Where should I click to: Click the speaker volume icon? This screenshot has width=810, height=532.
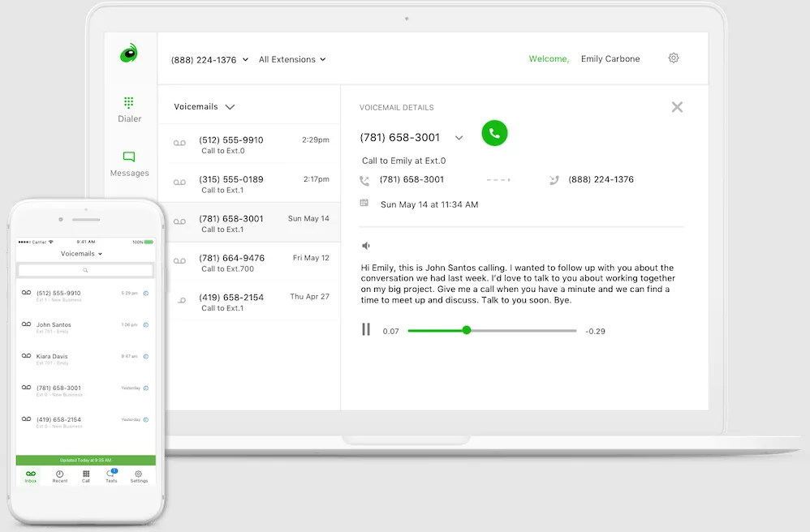(366, 246)
